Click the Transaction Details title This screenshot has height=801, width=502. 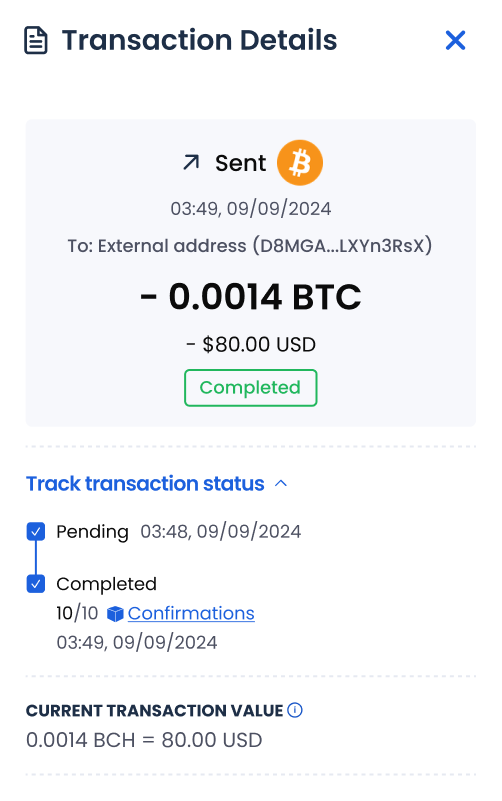199,40
